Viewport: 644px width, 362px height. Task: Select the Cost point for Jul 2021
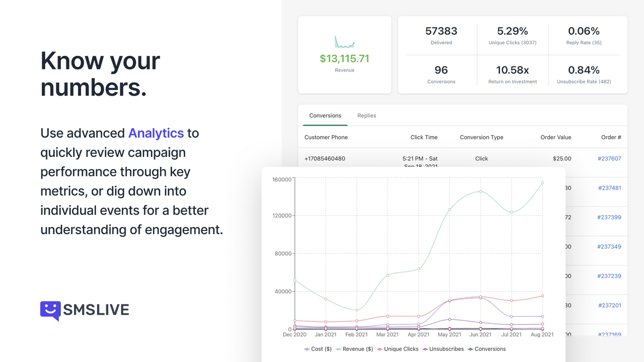click(512, 317)
